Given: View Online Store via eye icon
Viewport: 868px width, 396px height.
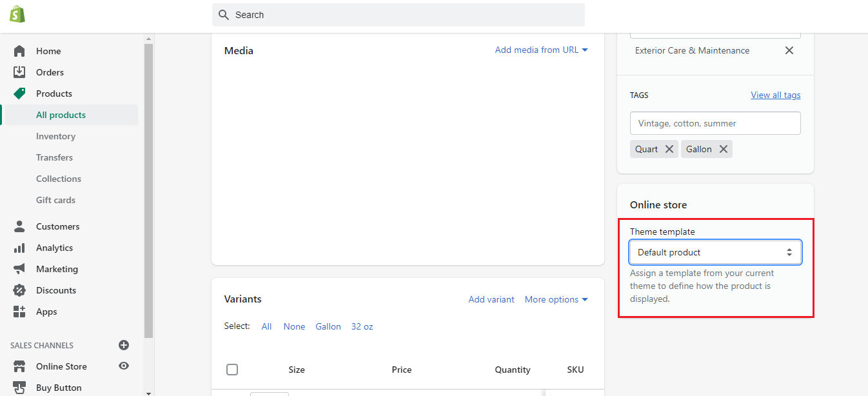Looking at the screenshot, I should tap(124, 366).
